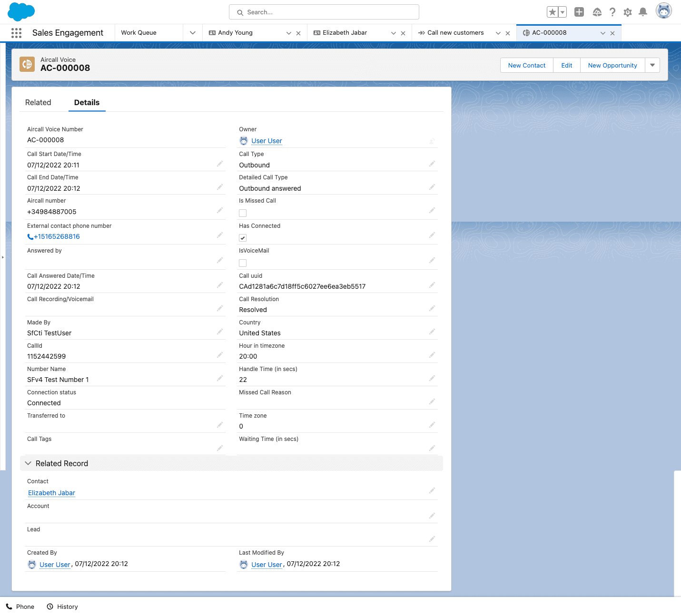Open the App Launcher grid icon

pyautogui.click(x=16, y=33)
